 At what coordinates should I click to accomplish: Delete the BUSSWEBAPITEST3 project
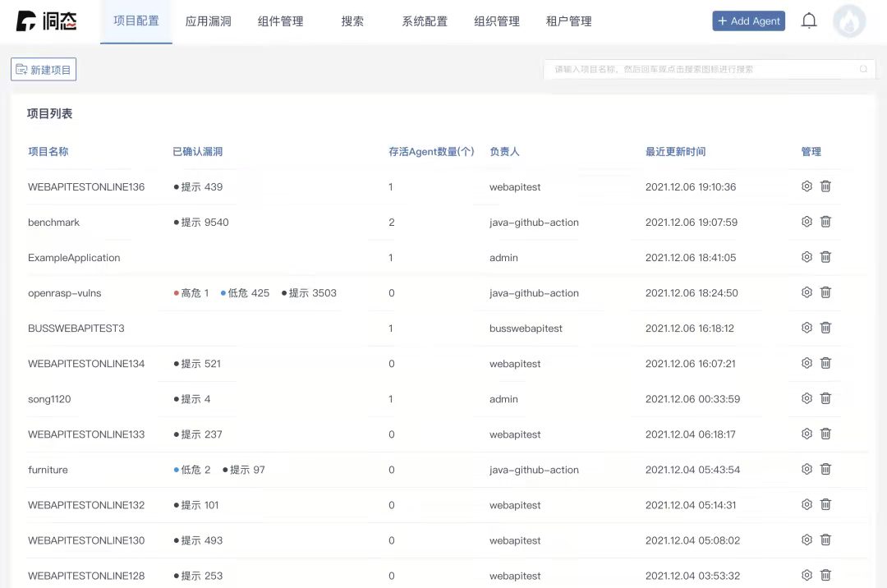[x=825, y=328]
